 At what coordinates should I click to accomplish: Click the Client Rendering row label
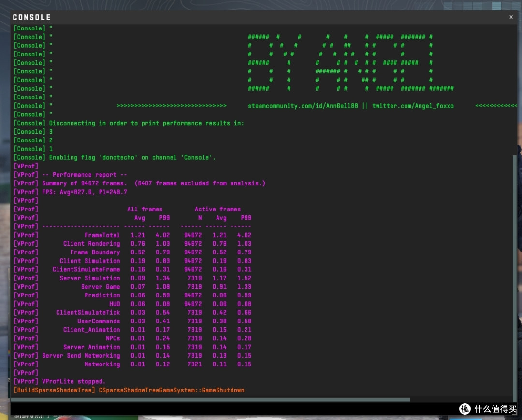(x=91, y=244)
